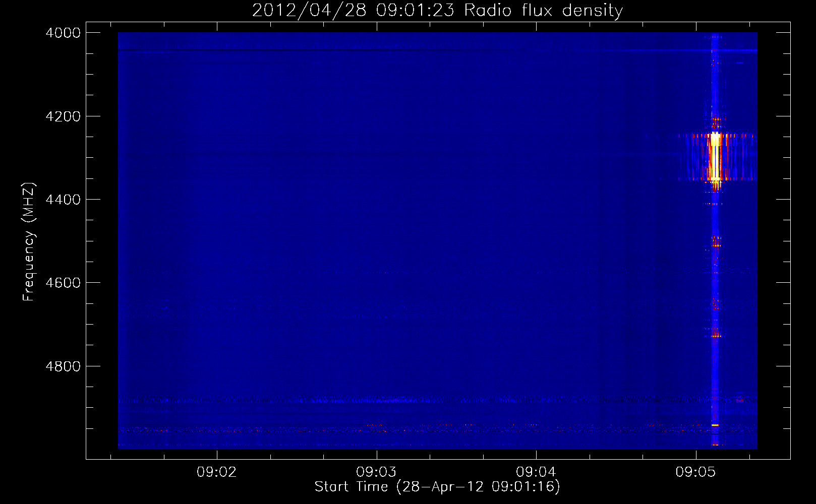Click the 09:04 time axis label
Image resolution: width=816 pixels, height=504 pixels.
pyautogui.click(x=536, y=472)
